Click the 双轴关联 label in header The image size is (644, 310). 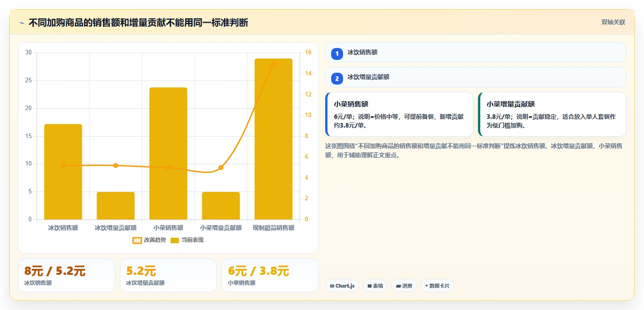tap(613, 22)
